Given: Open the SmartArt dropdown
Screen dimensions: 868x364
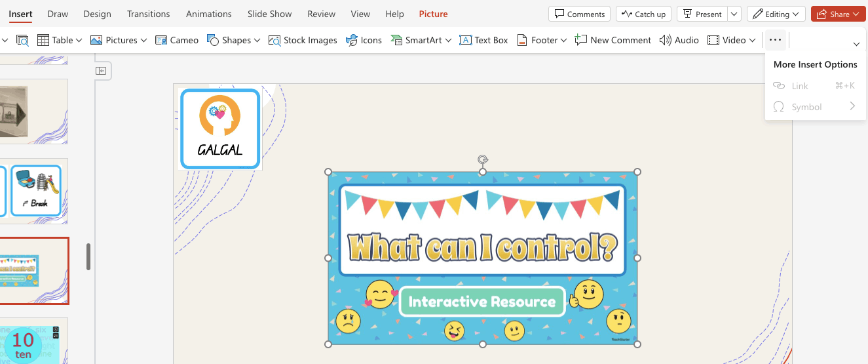Looking at the screenshot, I should click(421, 40).
